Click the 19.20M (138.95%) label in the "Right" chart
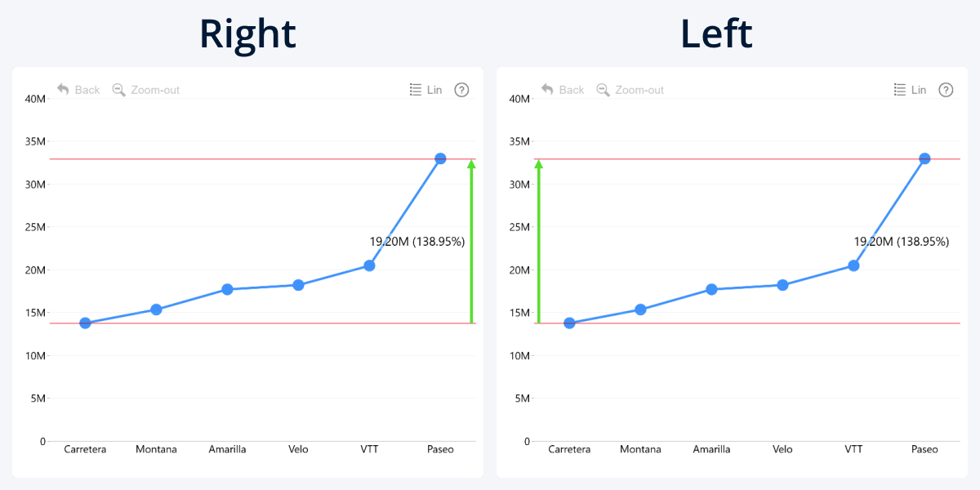This screenshot has height=490, width=980. (416, 242)
